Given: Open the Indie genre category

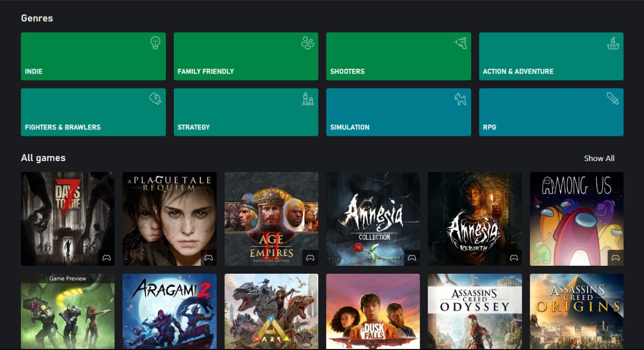Looking at the screenshot, I should pyautogui.click(x=93, y=56).
